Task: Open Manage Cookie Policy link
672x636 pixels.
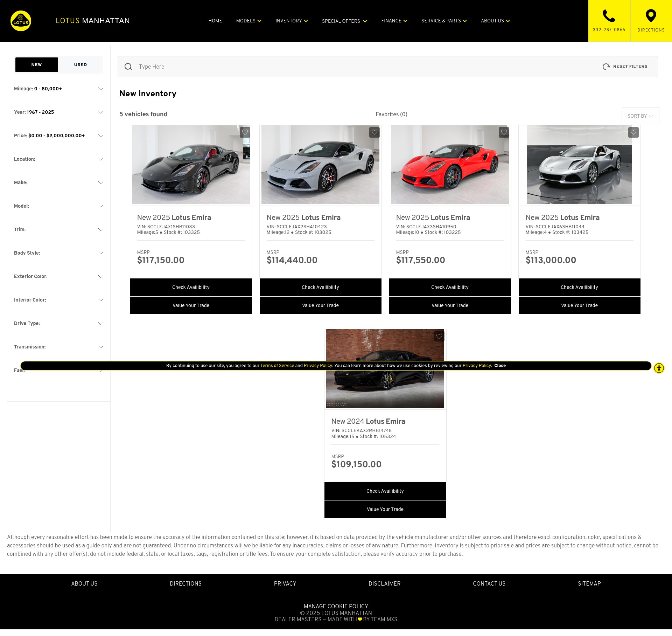Action: click(x=336, y=606)
